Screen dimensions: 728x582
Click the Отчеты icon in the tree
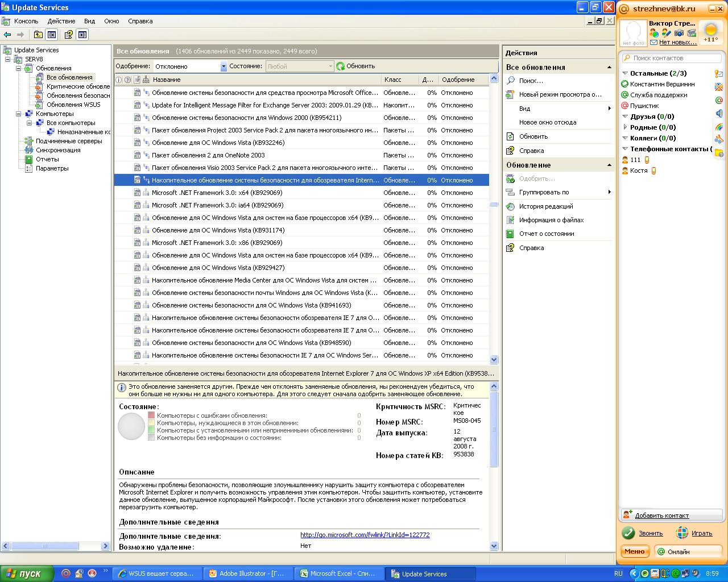click(x=29, y=159)
